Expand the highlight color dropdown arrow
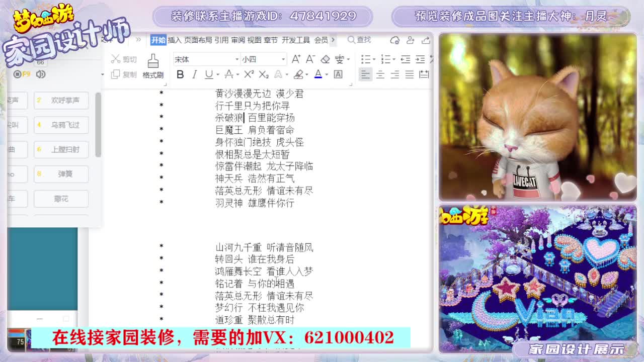The height and width of the screenshot is (362, 644). [307, 75]
